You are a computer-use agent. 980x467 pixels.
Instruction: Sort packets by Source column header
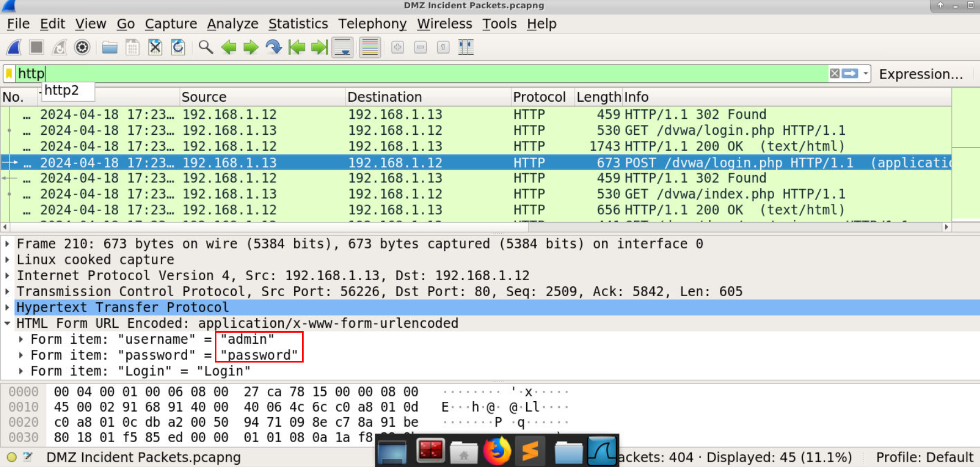pos(263,97)
